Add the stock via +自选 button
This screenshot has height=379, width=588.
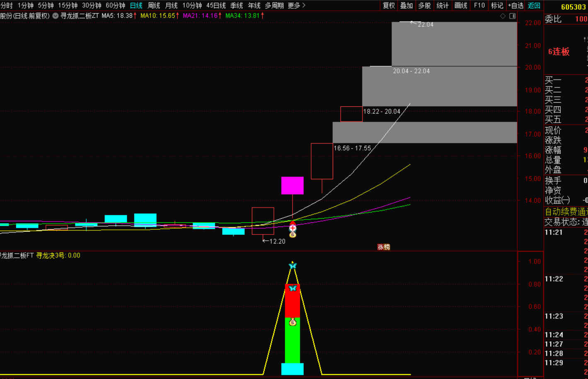pyautogui.click(x=515, y=5)
